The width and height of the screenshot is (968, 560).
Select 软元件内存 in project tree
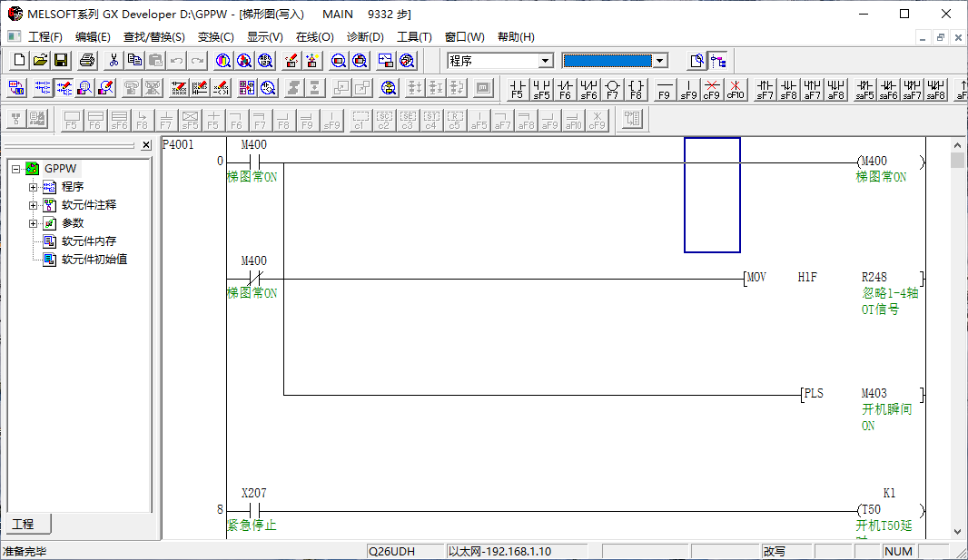(x=89, y=241)
